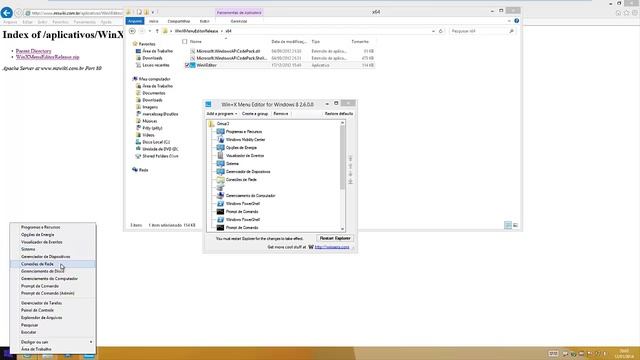Image resolution: width=640 pixels, height=360 pixels.
Task: Click the magnifier icon in the Pesquisar x64 box
Action: (x=511, y=31)
